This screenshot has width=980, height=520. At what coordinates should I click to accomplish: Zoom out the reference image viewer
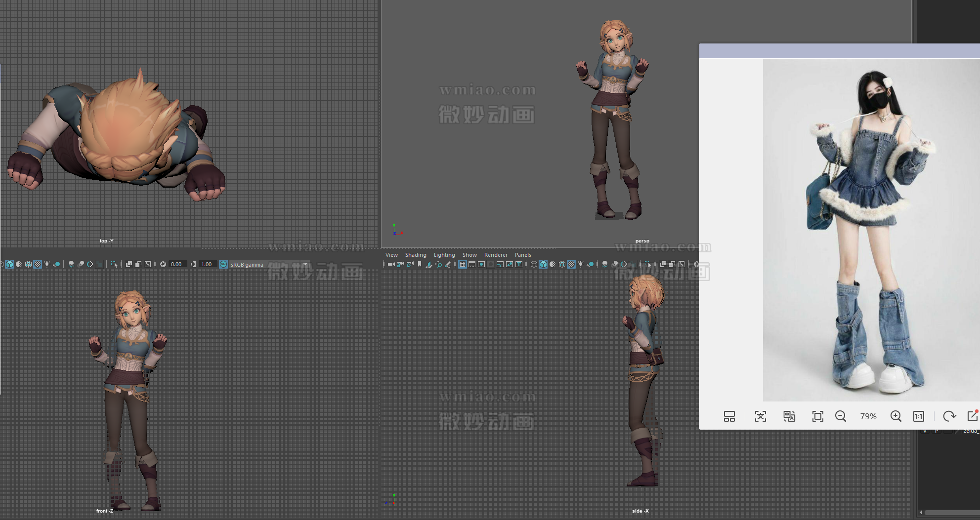point(840,416)
